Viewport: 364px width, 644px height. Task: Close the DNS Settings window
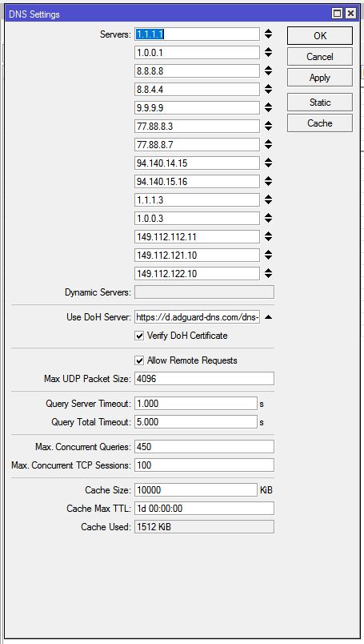pyautogui.click(x=350, y=14)
